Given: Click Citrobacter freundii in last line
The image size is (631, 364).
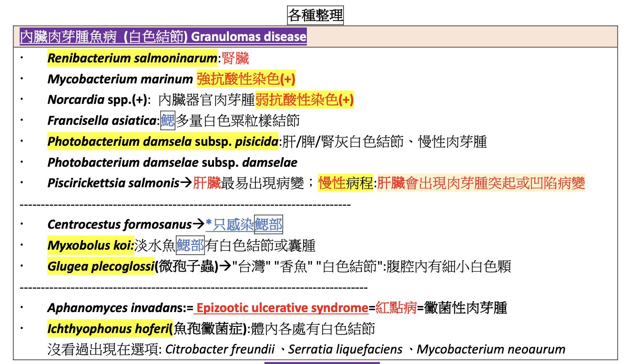Looking at the screenshot, I should (x=220, y=350).
